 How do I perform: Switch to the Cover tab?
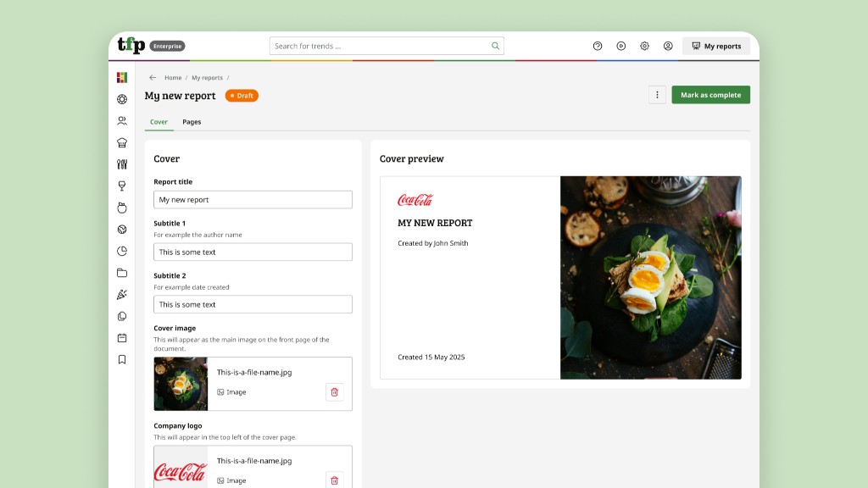[159, 122]
